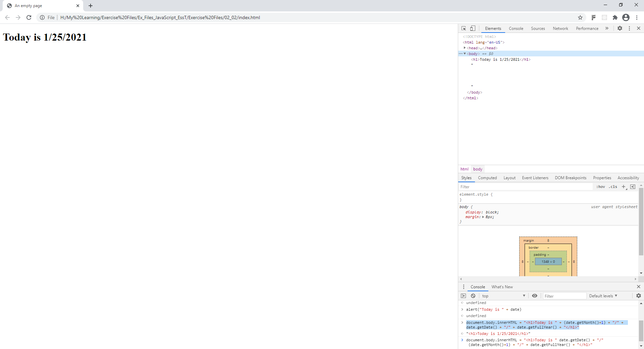Toggle the .cls element classes button
The width and height of the screenshot is (644, 349).
[x=613, y=187]
